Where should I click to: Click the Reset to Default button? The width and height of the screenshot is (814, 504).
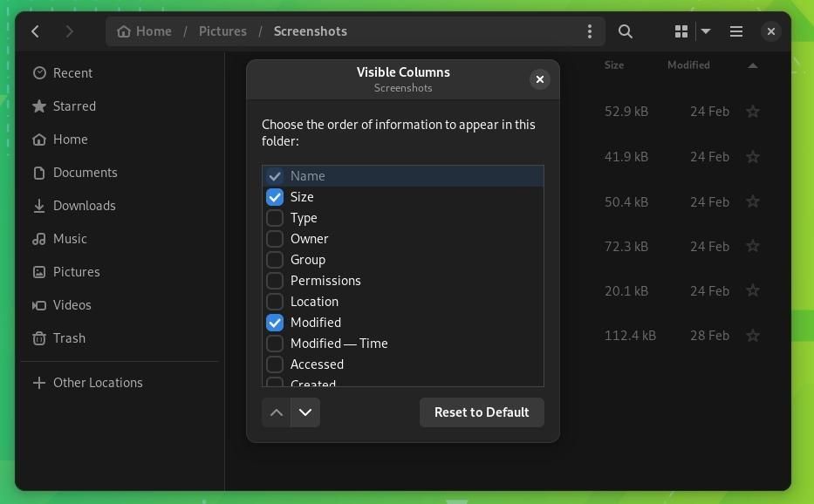coord(481,412)
